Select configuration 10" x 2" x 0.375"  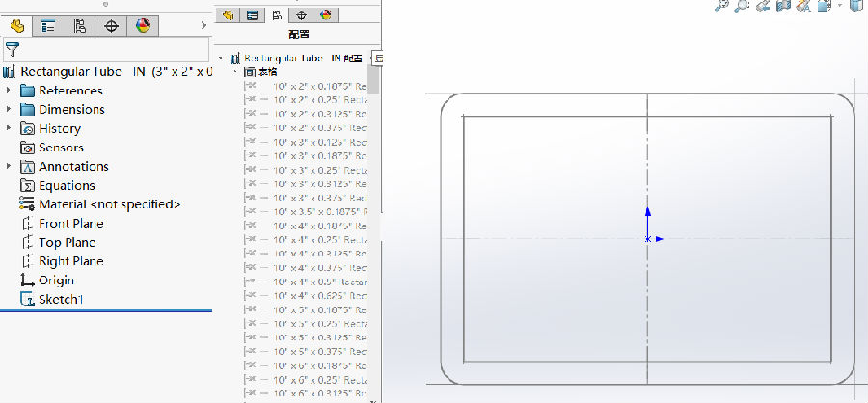coord(306,128)
